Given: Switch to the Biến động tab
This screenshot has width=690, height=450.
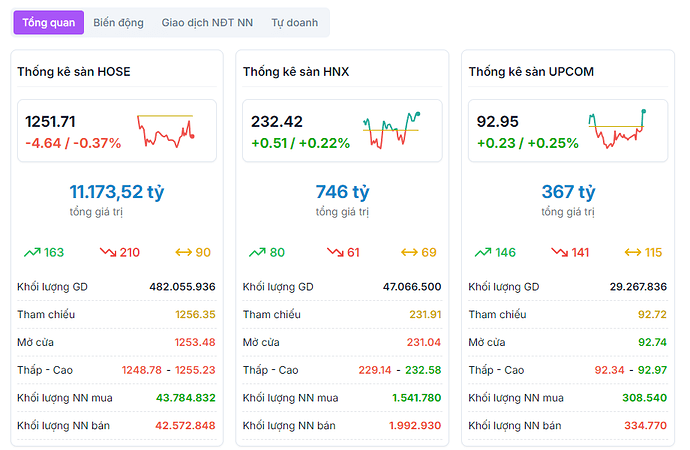Looking at the screenshot, I should coord(118,22).
